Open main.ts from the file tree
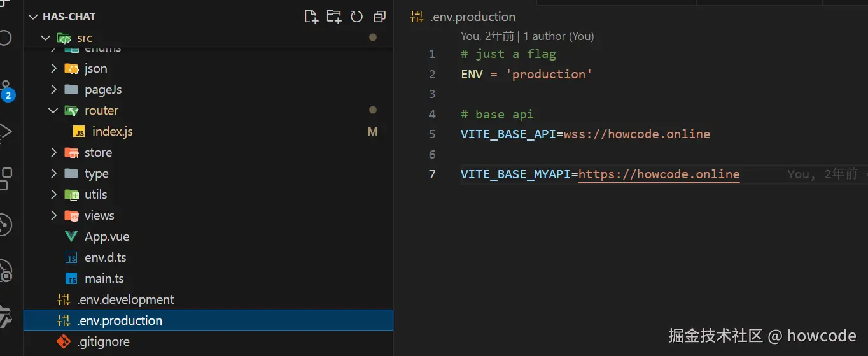The height and width of the screenshot is (356, 868). pyautogui.click(x=104, y=278)
